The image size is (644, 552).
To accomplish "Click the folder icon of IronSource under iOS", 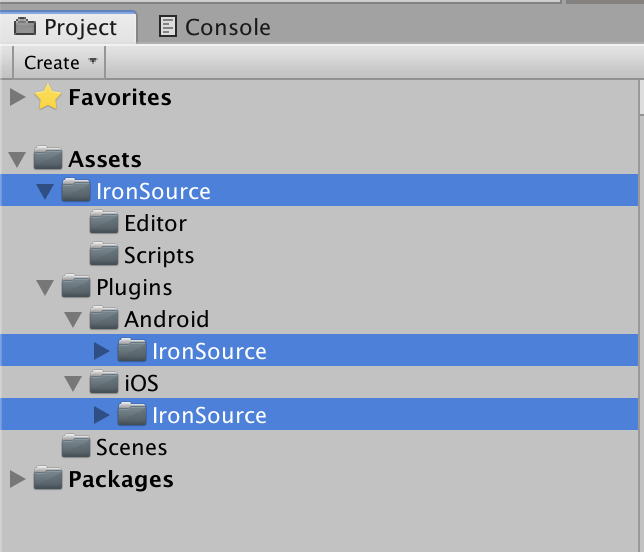I will (x=132, y=414).
